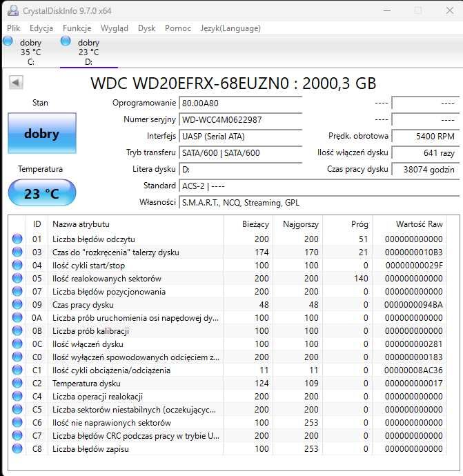Image resolution: width=463 pixels, height=476 pixels.
Task: Switch to the C: disk tab
Action: (x=30, y=52)
